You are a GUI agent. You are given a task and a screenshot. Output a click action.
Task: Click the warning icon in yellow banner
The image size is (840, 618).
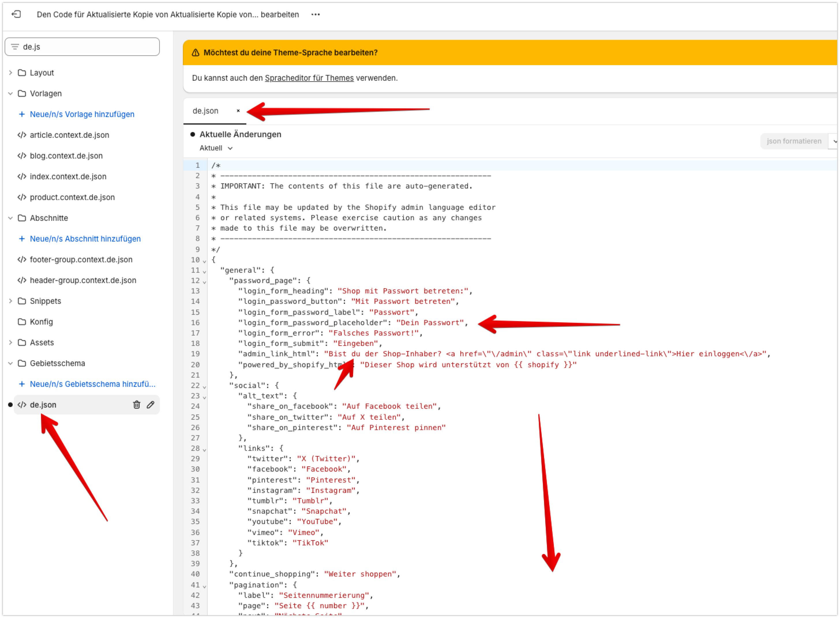195,53
